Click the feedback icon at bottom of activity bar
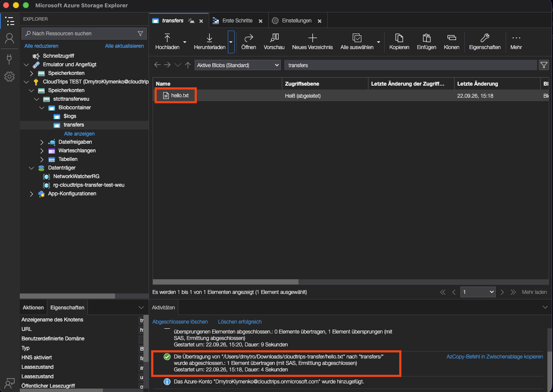The height and width of the screenshot is (392, 553). click(x=9, y=383)
